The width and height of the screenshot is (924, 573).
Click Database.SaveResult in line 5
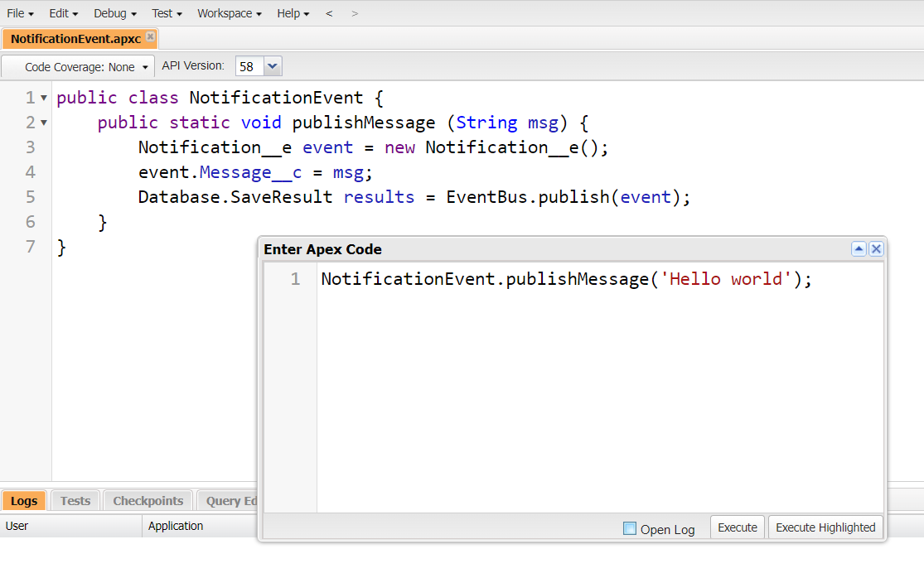point(235,197)
